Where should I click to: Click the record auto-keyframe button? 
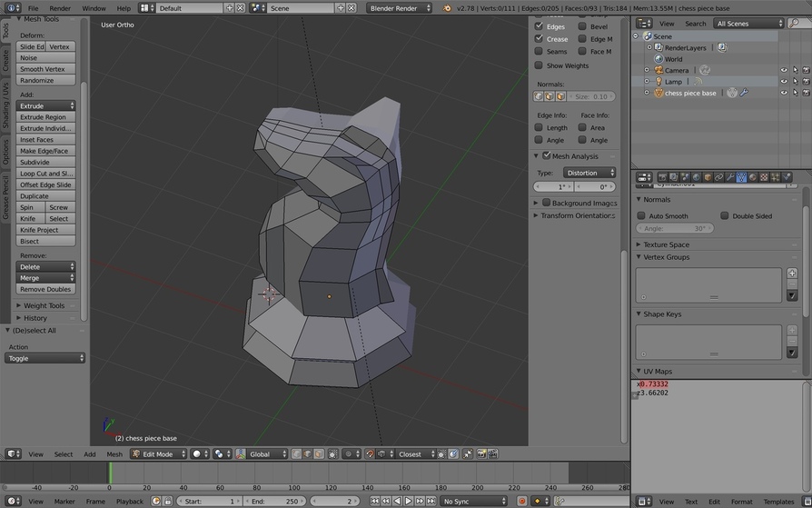pyautogui.click(x=522, y=502)
